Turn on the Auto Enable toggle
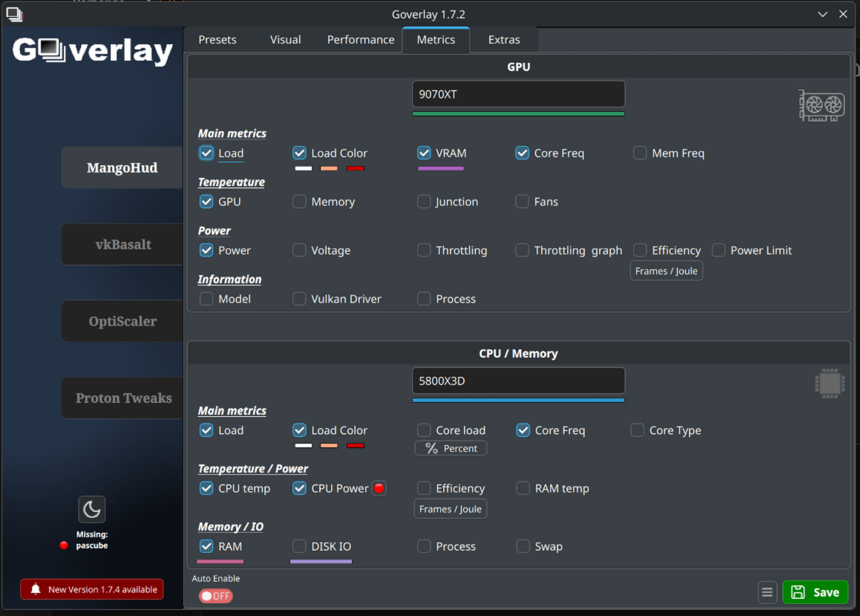This screenshot has width=860, height=616. tap(215, 596)
